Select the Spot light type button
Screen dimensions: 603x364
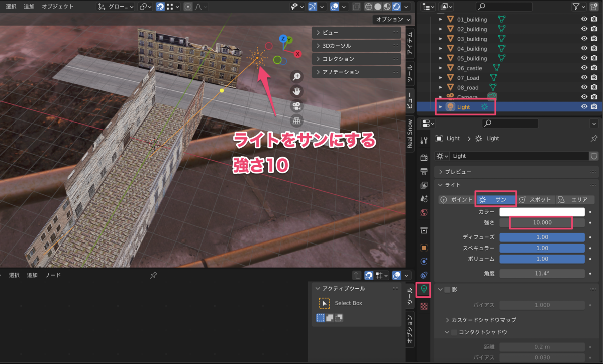535,199
